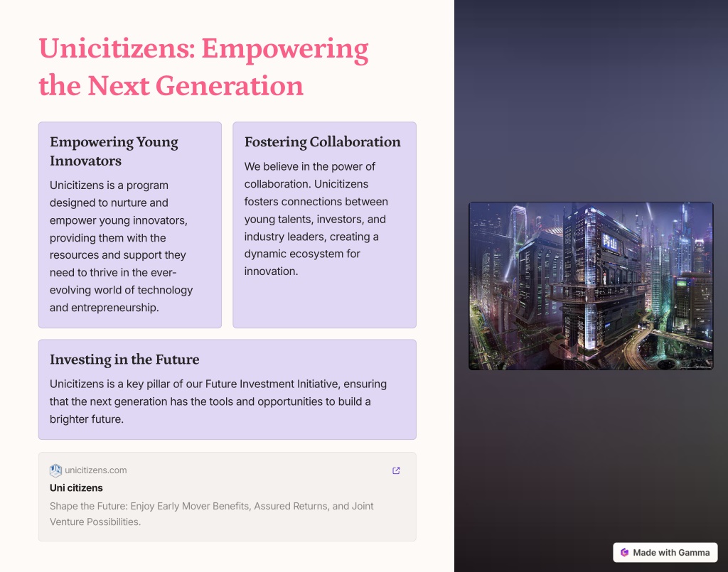Open the unicitizens.com link text
The height and width of the screenshot is (572, 728).
pyautogui.click(x=96, y=470)
